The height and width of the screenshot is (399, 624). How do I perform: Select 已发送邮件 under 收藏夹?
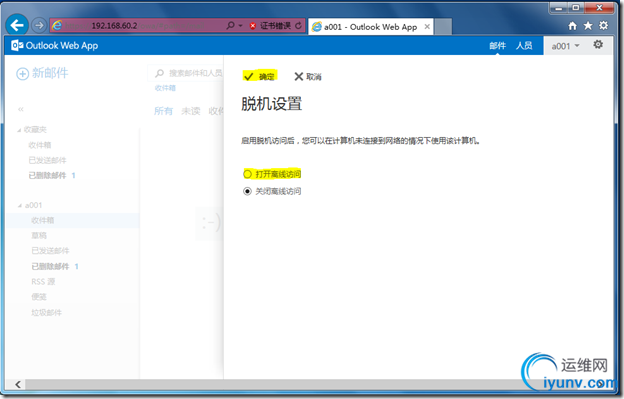47,160
